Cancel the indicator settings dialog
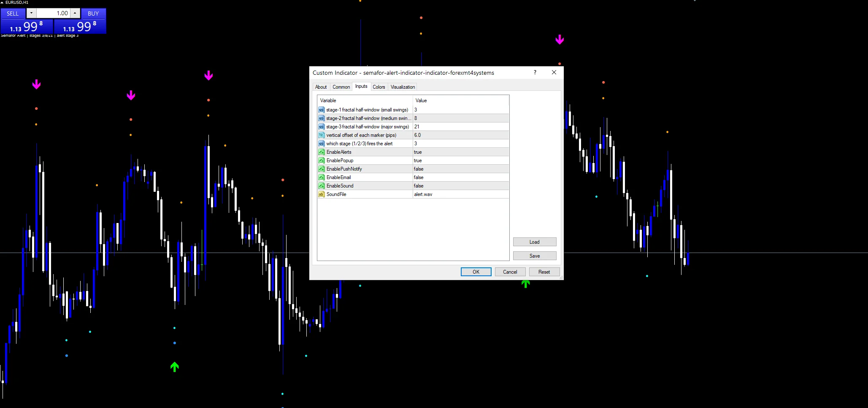868x408 pixels. (510, 272)
